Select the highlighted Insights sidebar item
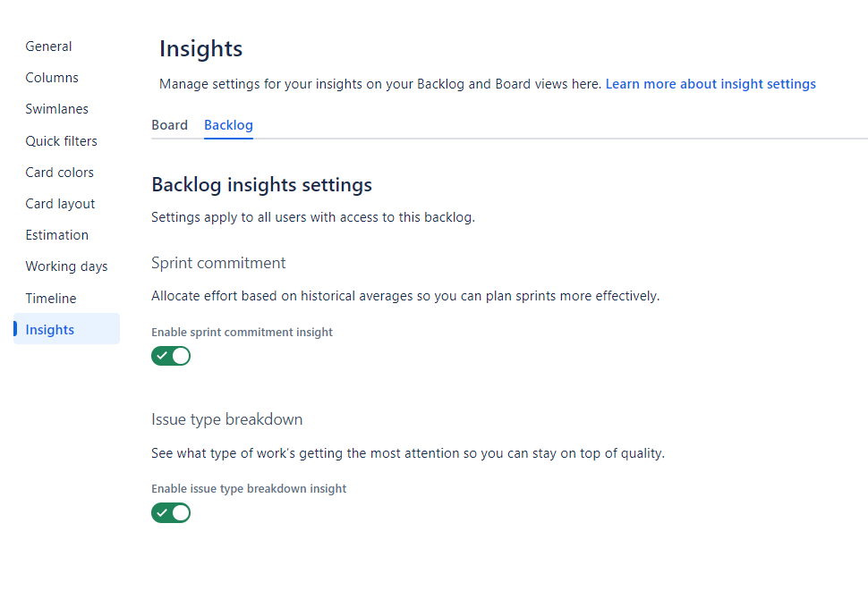 click(66, 329)
